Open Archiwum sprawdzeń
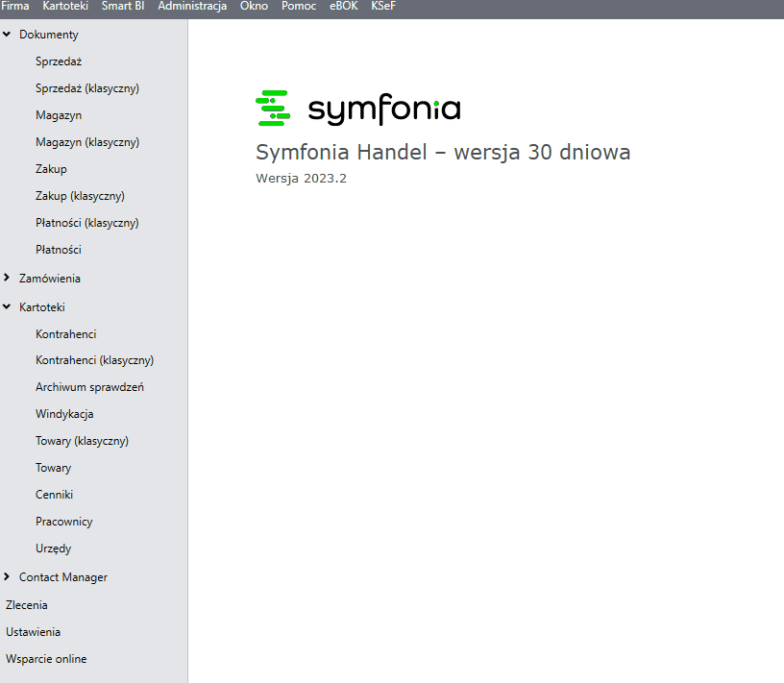The image size is (784, 683). point(89,387)
